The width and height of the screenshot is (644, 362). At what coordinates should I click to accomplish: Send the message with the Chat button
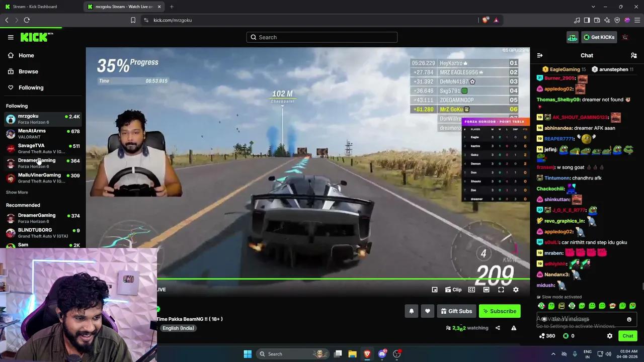click(x=627, y=336)
